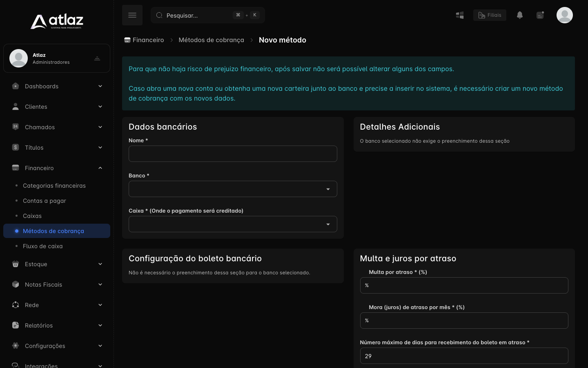
Task: Click the Configurações gear icon
Action: pyautogui.click(x=16, y=346)
